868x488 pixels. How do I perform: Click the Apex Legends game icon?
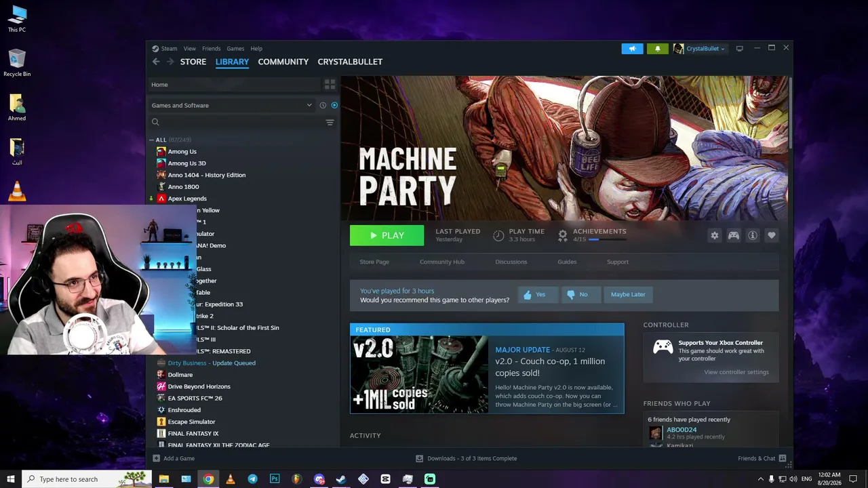161,199
